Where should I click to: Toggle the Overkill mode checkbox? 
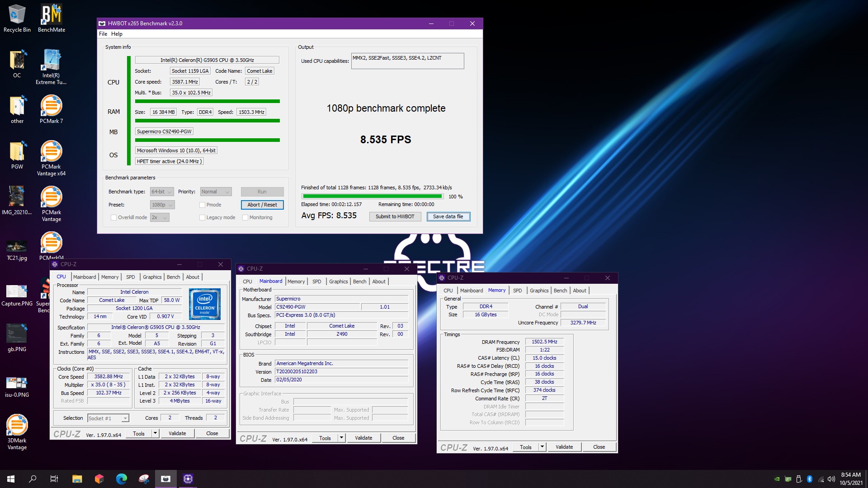(x=113, y=217)
